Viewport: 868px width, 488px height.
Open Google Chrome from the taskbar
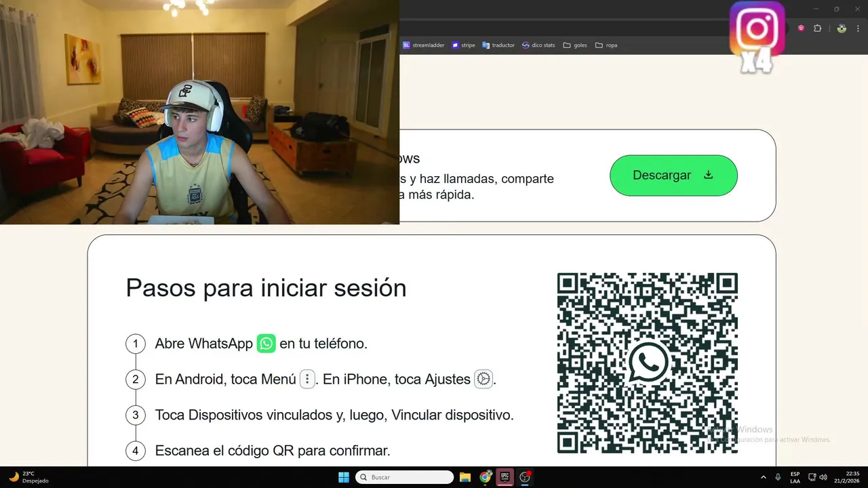coord(485,477)
